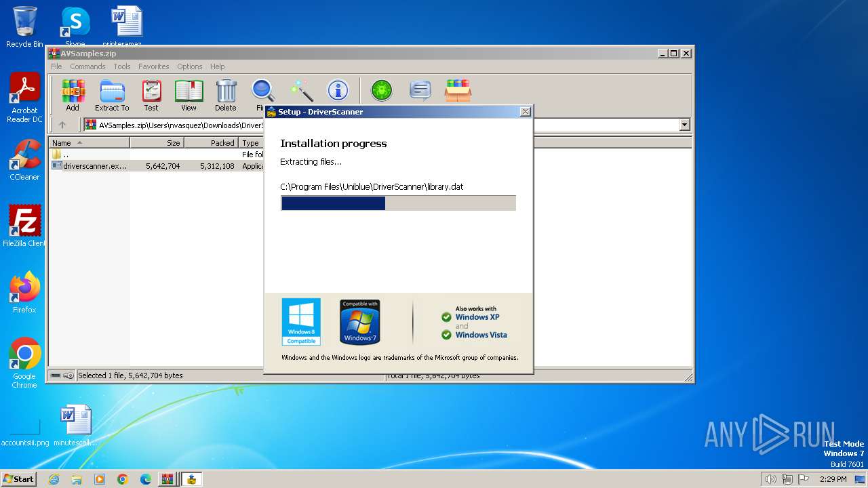Switch to DriverScanner setup taskbar button
This screenshot has width=868, height=488.
(193, 479)
